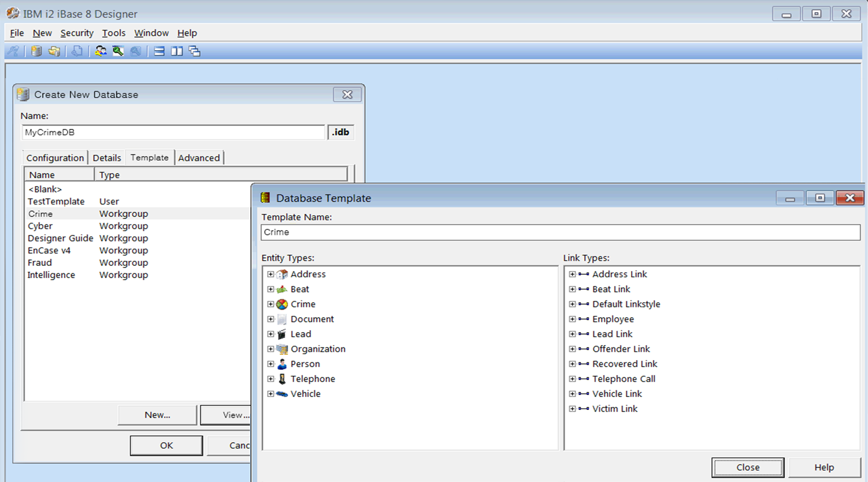Click the users with key security icon

click(x=101, y=51)
